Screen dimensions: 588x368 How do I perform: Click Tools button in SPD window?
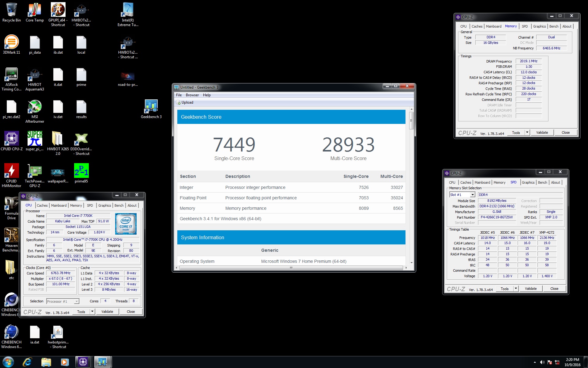pos(504,289)
